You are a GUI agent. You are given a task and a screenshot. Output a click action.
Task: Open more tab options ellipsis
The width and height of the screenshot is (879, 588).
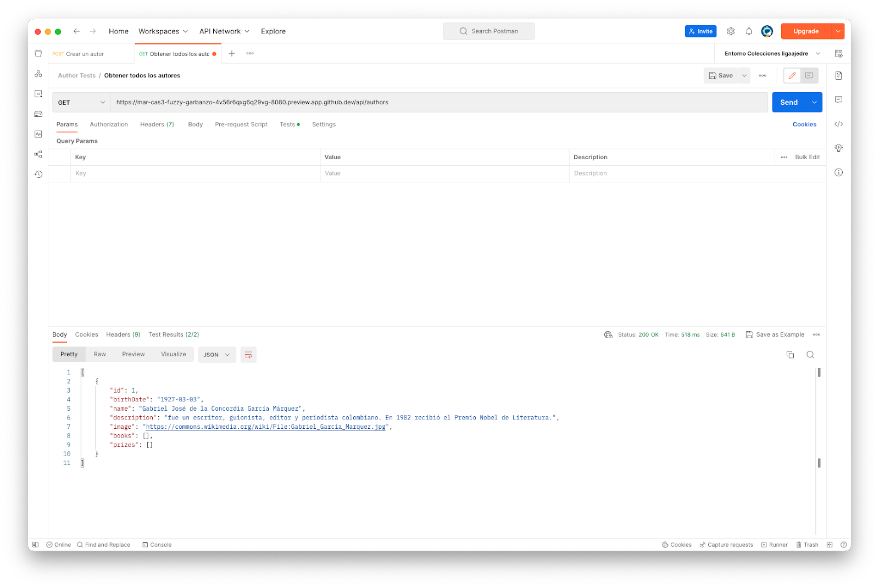(x=250, y=53)
